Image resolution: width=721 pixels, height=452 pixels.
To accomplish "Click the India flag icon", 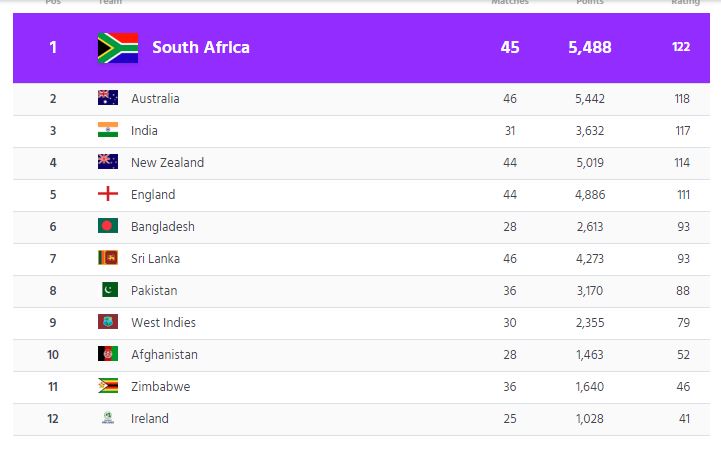I will [x=108, y=130].
